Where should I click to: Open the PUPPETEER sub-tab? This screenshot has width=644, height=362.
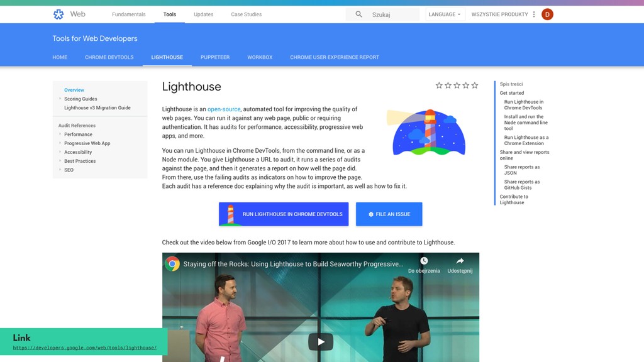point(215,57)
